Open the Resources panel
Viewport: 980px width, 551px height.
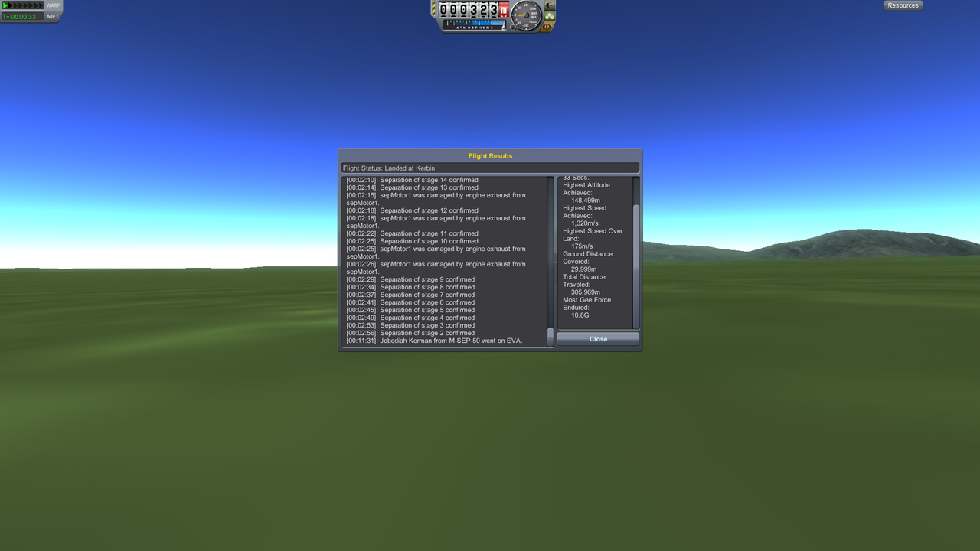(x=903, y=5)
